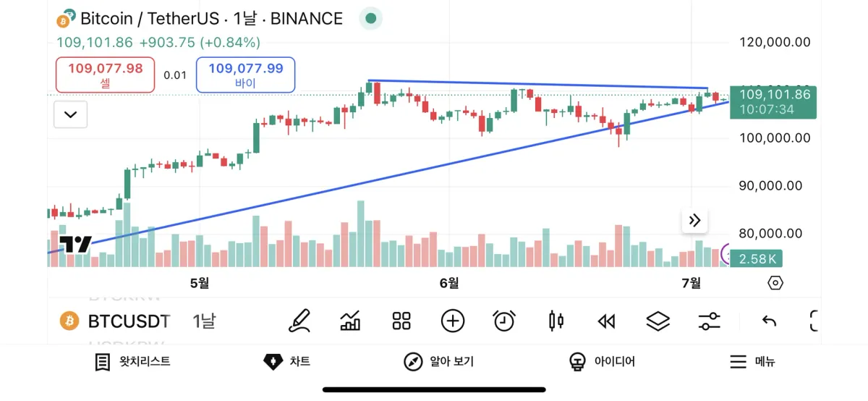Open the hexagon chart settings icon
868x401 pixels.
pos(775,282)
